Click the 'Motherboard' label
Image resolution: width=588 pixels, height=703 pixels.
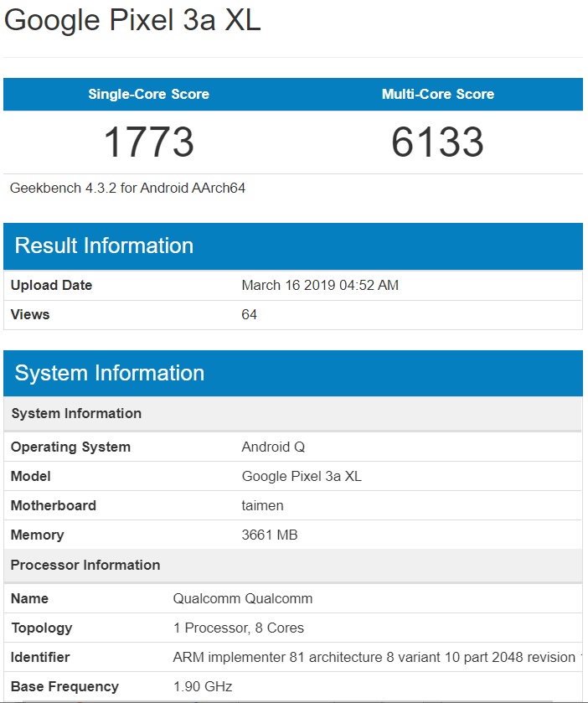click(54, 506)
